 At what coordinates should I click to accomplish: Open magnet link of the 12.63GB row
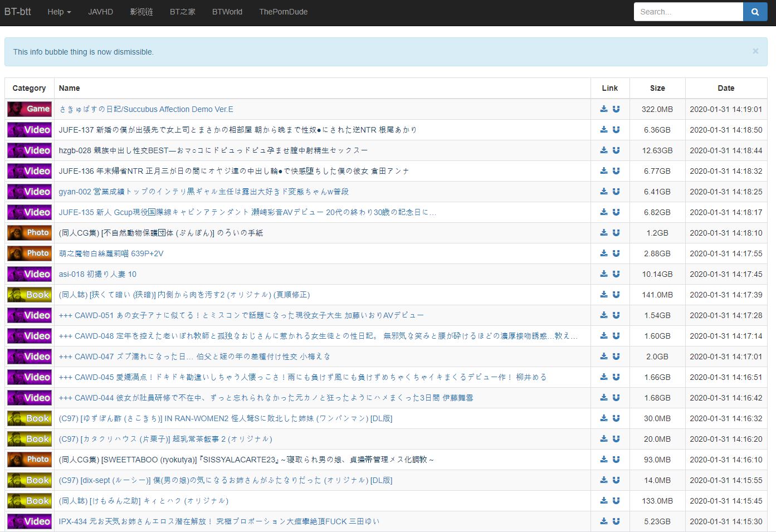(x=616, y=150)
